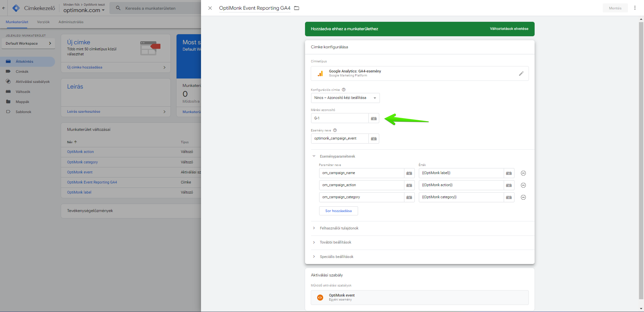Insert variable for om_campaign_action parameter name

point(409,185)
